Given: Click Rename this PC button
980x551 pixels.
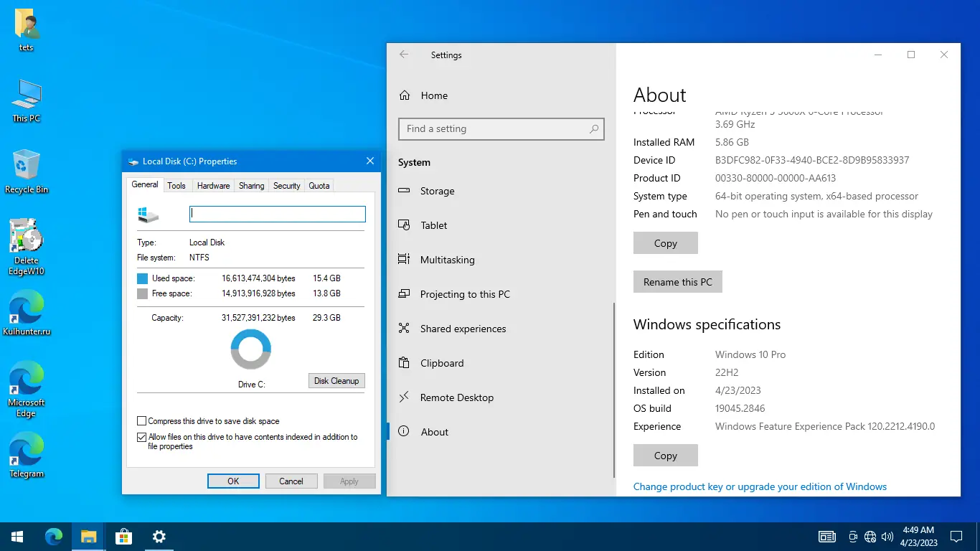Looking at the screenshot, I should (678, 282).
